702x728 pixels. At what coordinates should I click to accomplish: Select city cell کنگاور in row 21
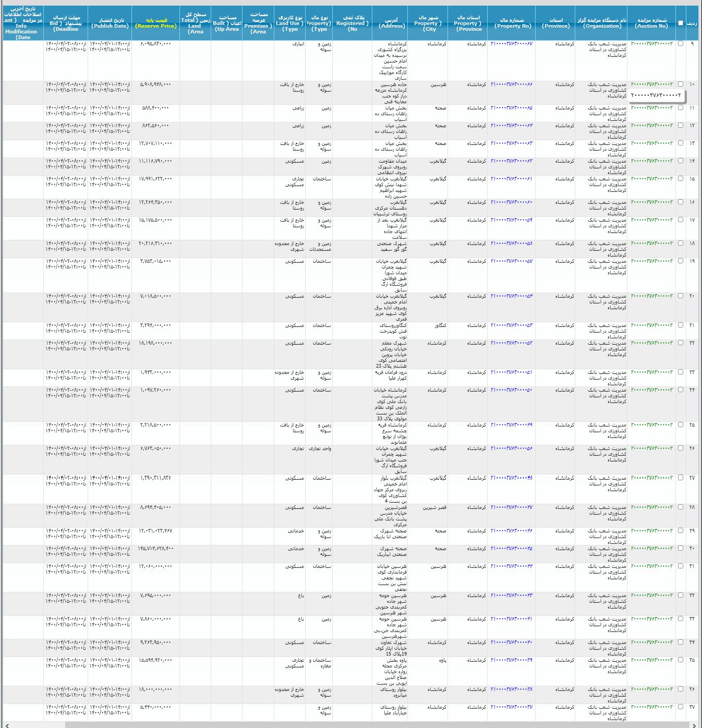click(441, 325)
